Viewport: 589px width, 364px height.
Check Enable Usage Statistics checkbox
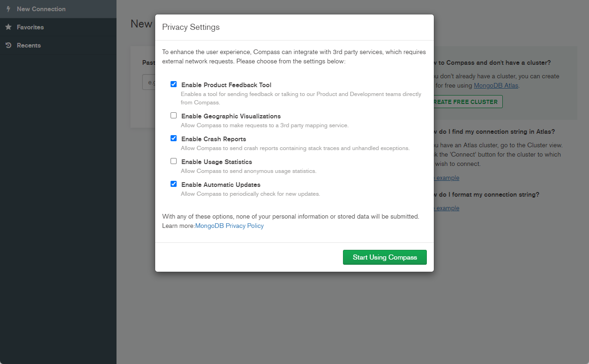click(173, 161)
